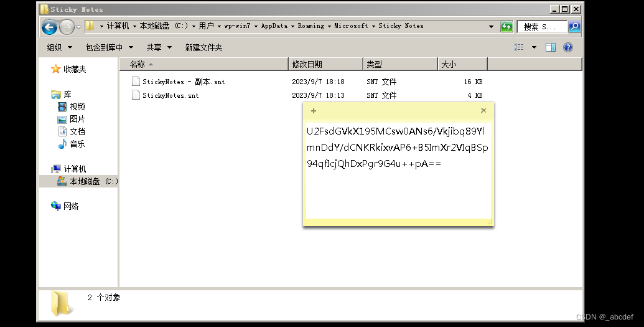
Task: Click the 音乐 note icon
Action: coord(62,144)
